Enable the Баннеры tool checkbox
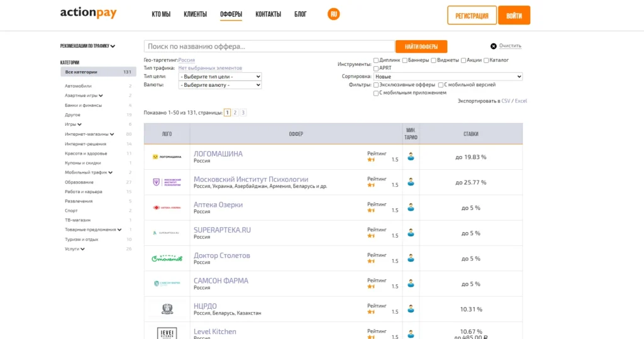 [x=404, y=60]
